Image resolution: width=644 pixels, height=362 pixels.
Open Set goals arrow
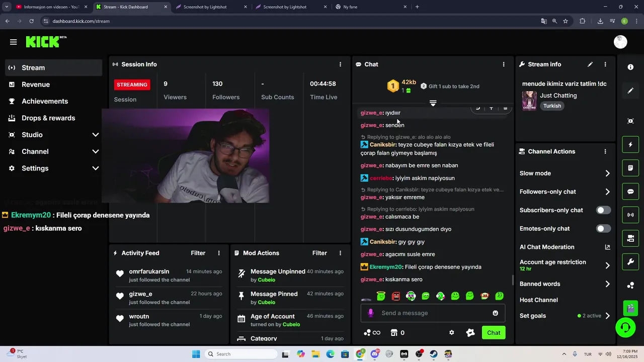point(607,316)
